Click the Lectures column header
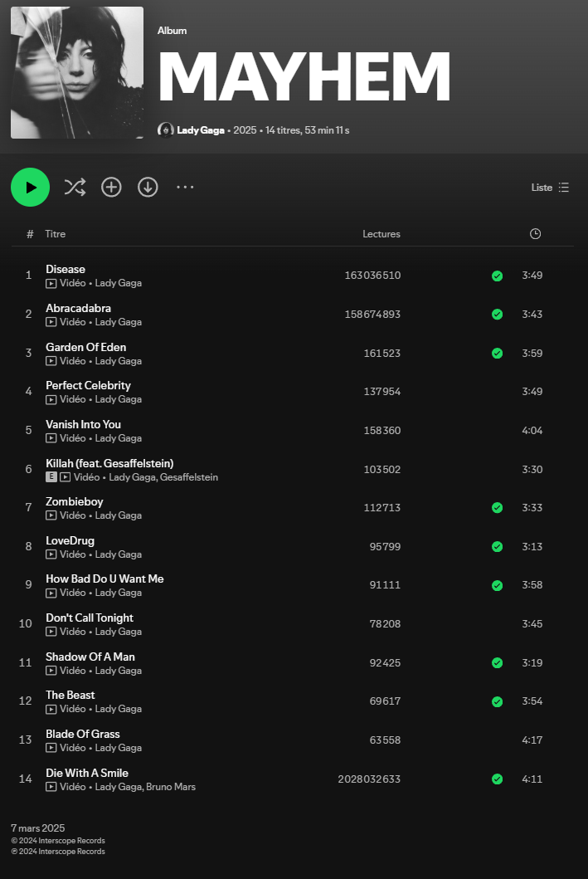Image resolution: width=588 pixels, height=879 pixels. click(x=381, y=234)
